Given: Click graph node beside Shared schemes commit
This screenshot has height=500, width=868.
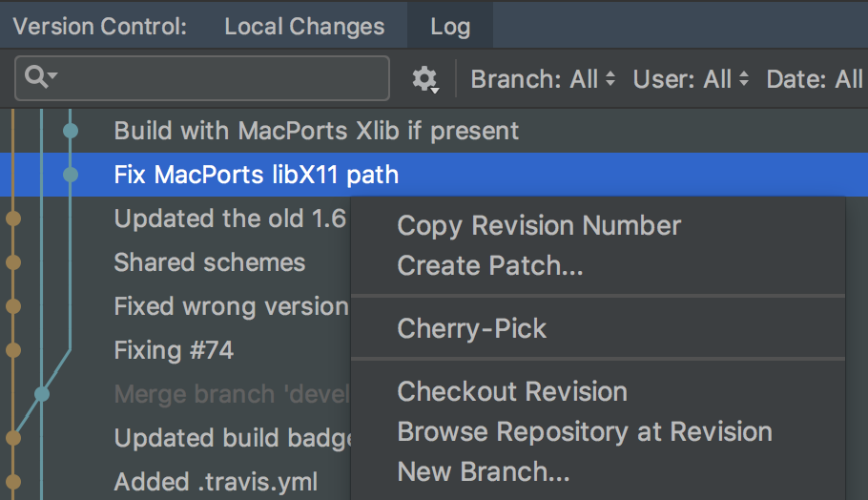Looking at the screenshot, I should coord(13,262).
